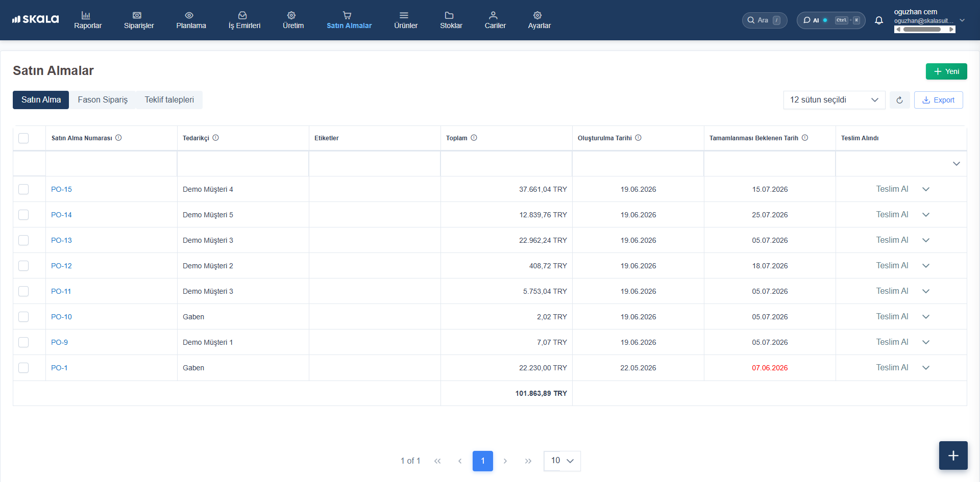Switch to Fason Sipariş tab
Viewport: 980px width, 482px height.
click(103, 100)
